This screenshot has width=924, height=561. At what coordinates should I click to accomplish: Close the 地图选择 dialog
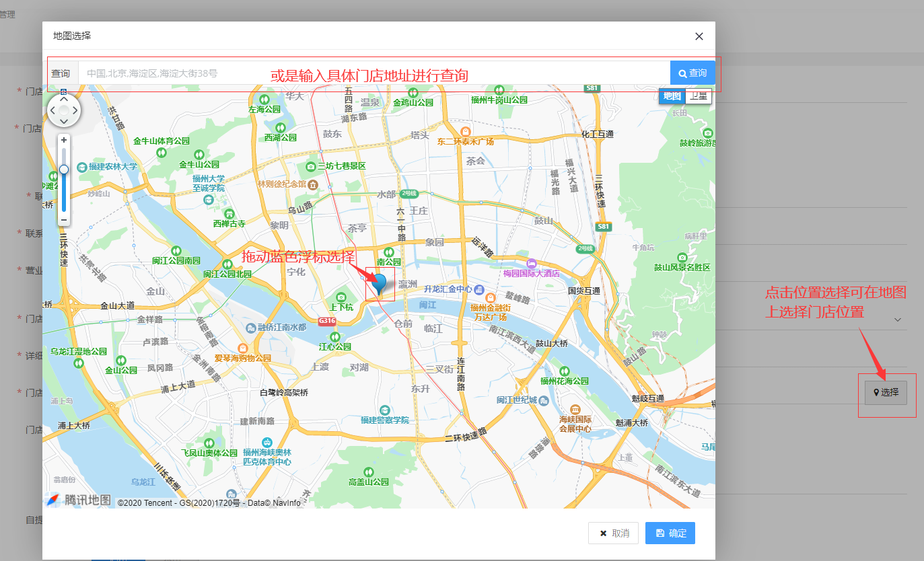699,36
